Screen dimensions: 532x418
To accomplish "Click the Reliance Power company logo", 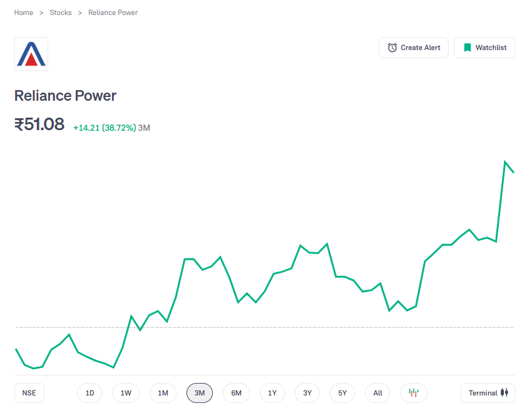I will click(31, 54).
